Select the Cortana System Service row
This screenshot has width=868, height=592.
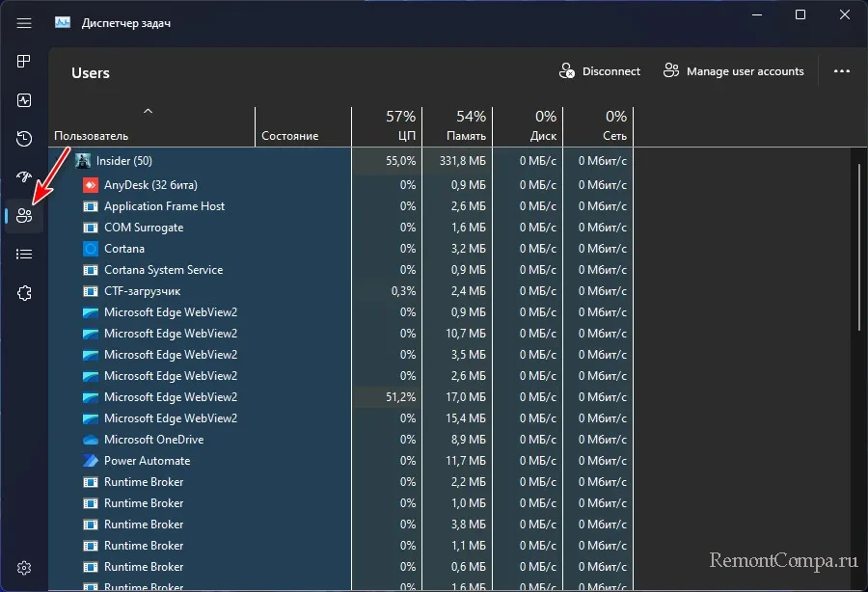(x=340, y=270)
